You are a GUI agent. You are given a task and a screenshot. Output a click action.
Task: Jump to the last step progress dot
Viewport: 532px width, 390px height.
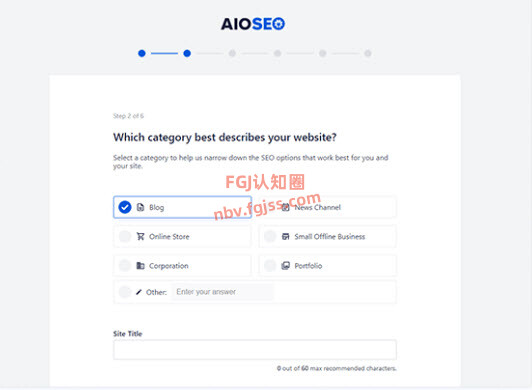[x=368, y=53]
